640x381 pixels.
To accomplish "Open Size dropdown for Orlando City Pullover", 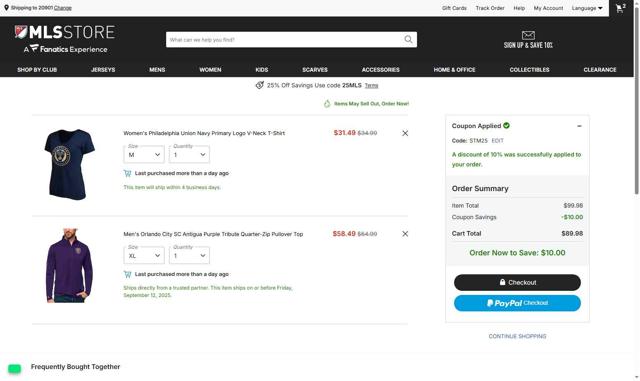I will coord(144,255).
